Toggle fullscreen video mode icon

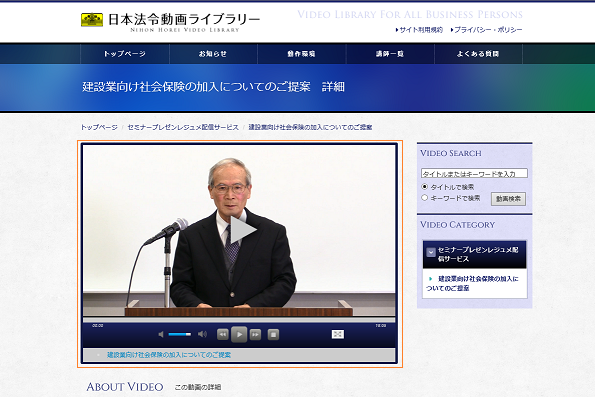[338, 334]
